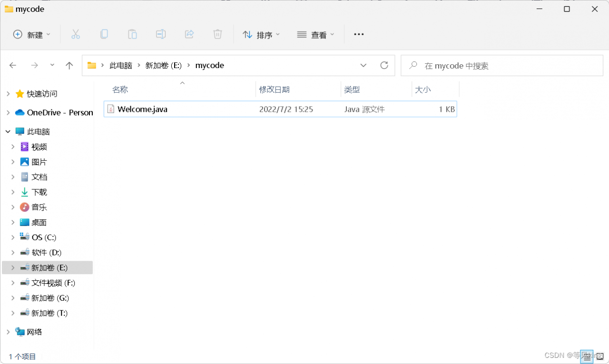Select the Welcome.java file name
Image resolution: width=609 pixels, height=364 pixels.
click(142, 109)
